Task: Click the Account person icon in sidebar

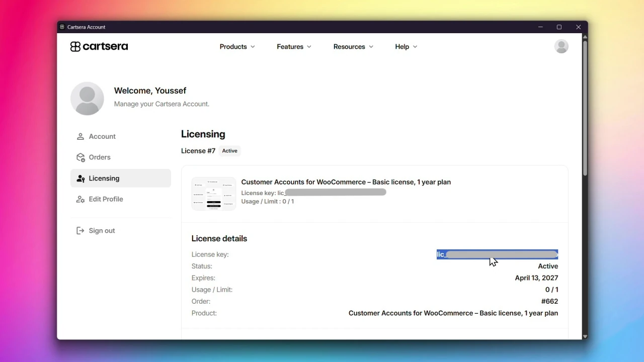Action: point(80,136)
